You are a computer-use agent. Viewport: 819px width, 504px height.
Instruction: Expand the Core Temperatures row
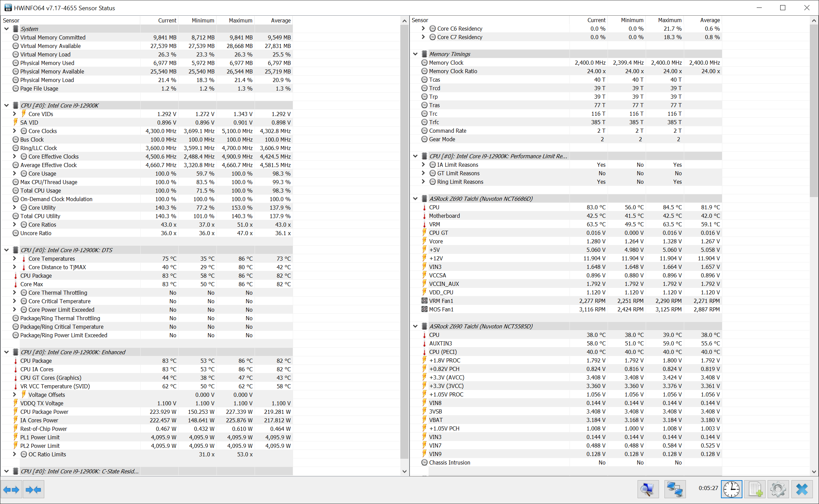tap(14, 259)
